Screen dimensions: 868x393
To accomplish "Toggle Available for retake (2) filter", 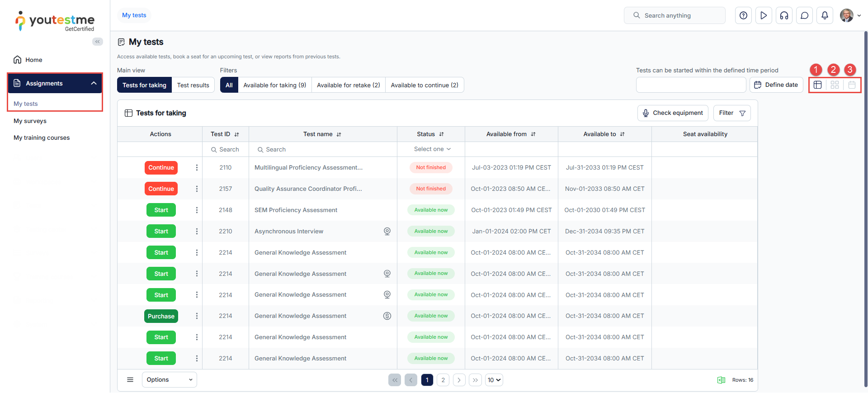I will 348,85.
